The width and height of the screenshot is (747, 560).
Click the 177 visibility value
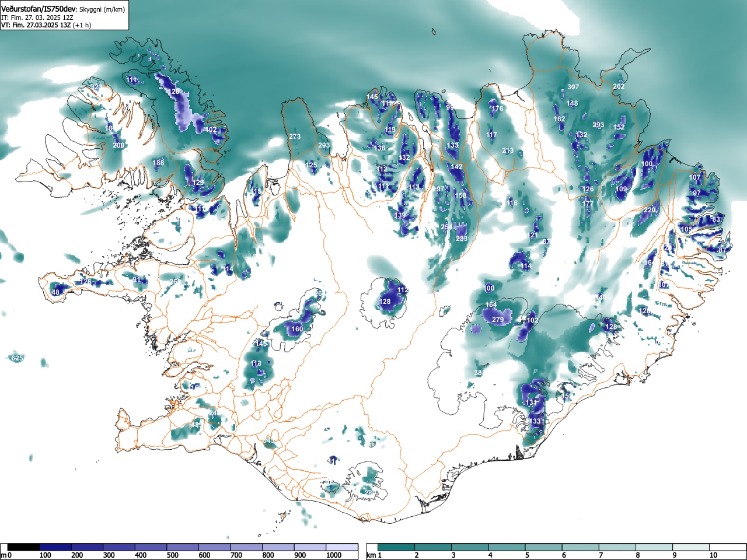pyautogui.click(x=588, y=204)
